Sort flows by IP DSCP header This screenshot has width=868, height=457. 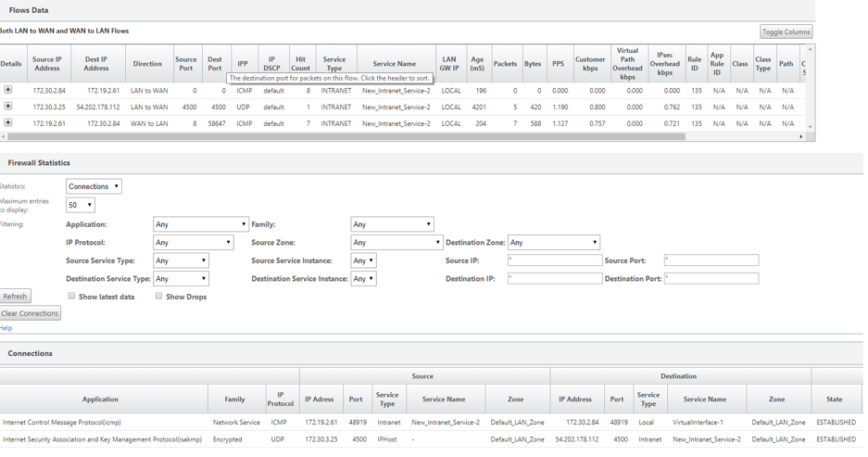(x=271, y=64)
